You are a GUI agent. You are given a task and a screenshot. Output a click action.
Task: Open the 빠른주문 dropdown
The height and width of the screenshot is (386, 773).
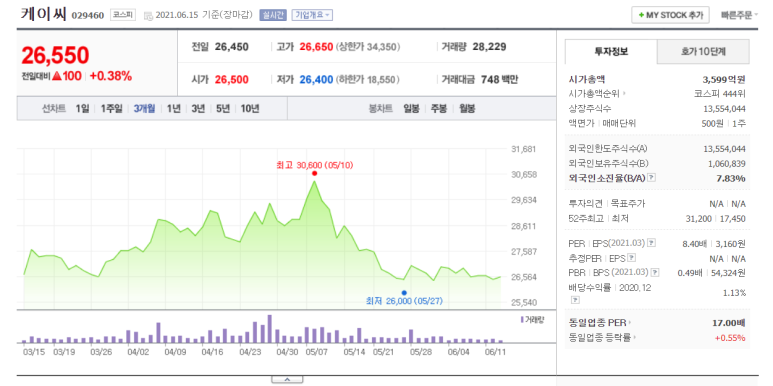739,15
